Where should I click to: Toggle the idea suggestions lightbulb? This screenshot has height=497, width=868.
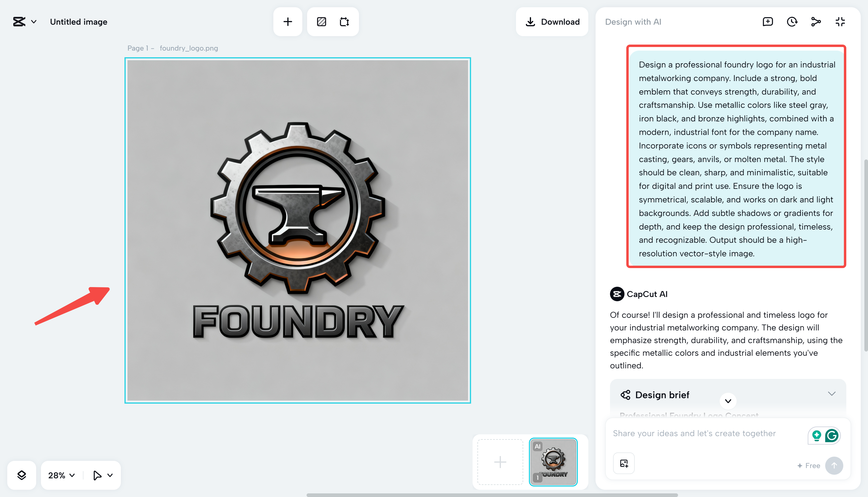pyautogui.click(x=816, y=436)
